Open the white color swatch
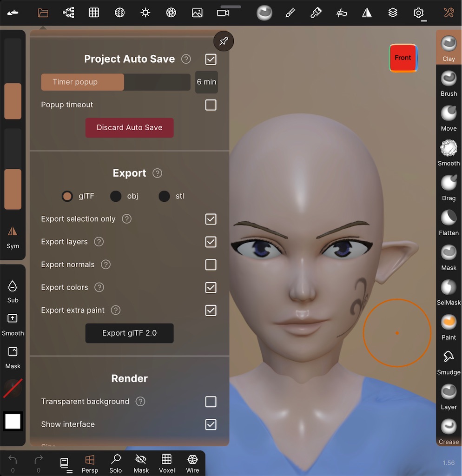Viewport: 462px width, 476px height. (13, 421)
